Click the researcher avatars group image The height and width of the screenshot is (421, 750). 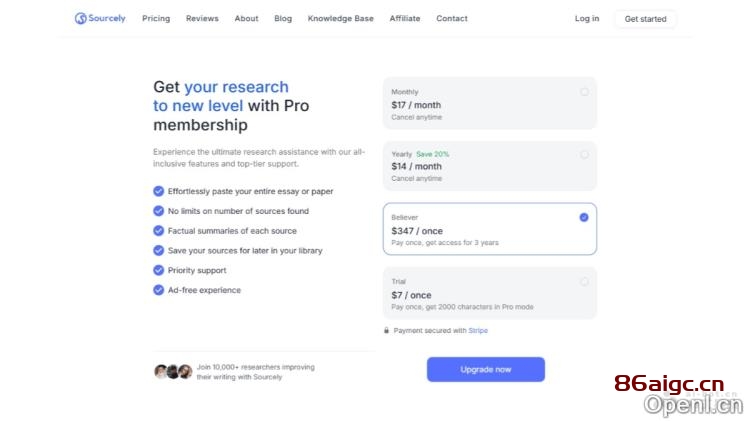tap(173, 371)
